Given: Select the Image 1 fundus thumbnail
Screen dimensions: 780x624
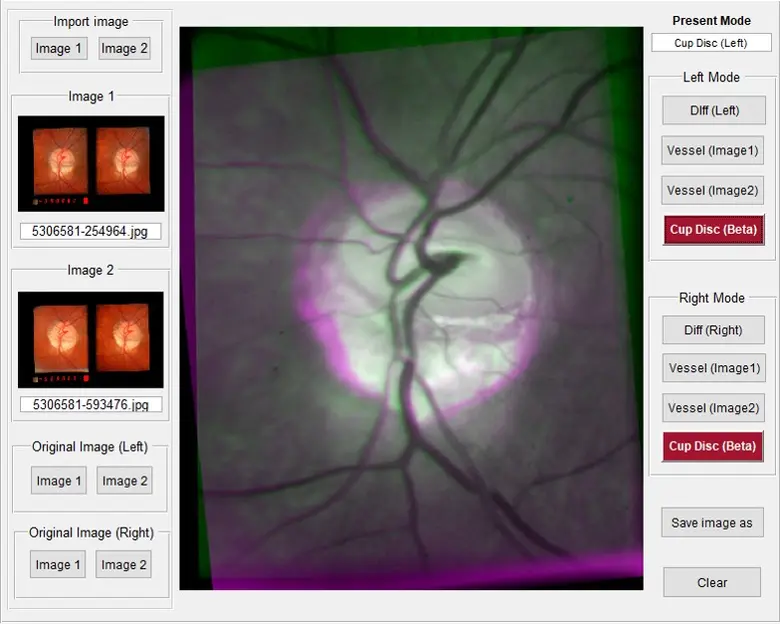Looking at the screenshot, I should pyautogui.click(x=91, y=163).
